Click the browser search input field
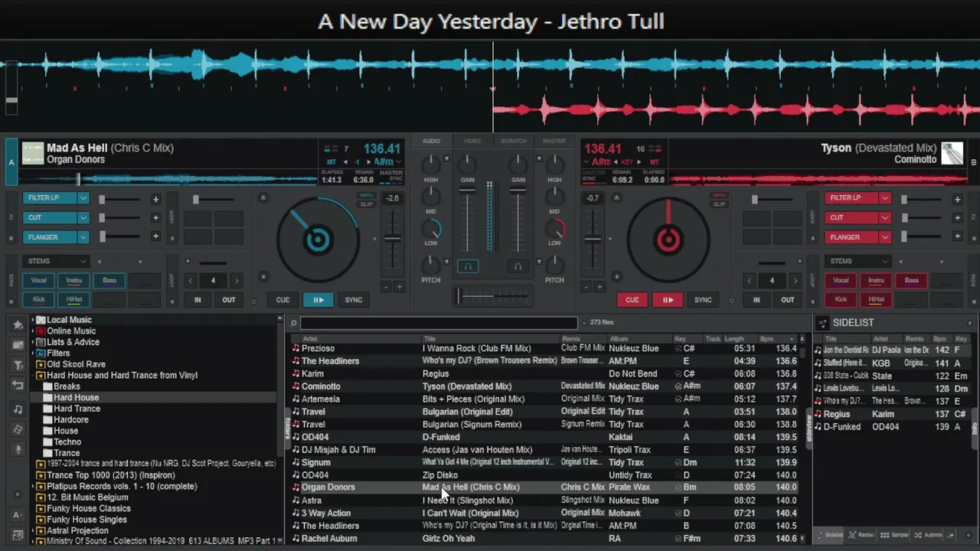This screenshot has height=551, width=980. point(439,323)
